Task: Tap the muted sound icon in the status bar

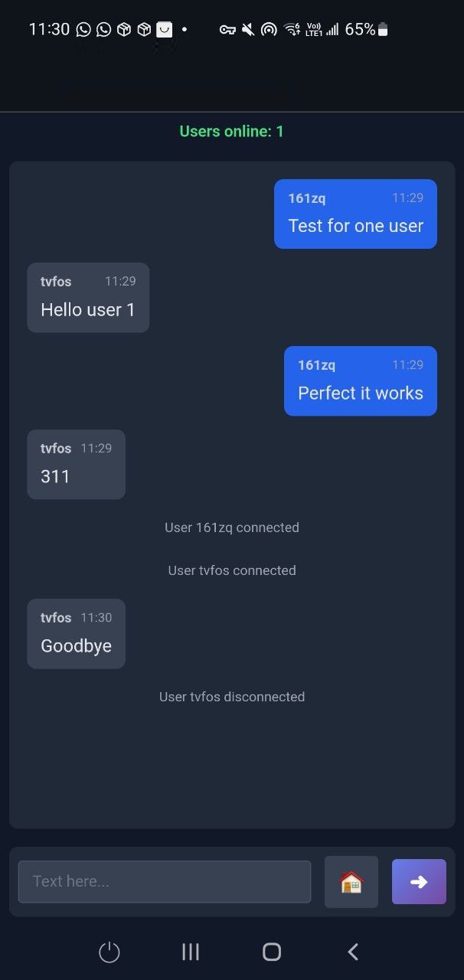Action: click(247, 29)
